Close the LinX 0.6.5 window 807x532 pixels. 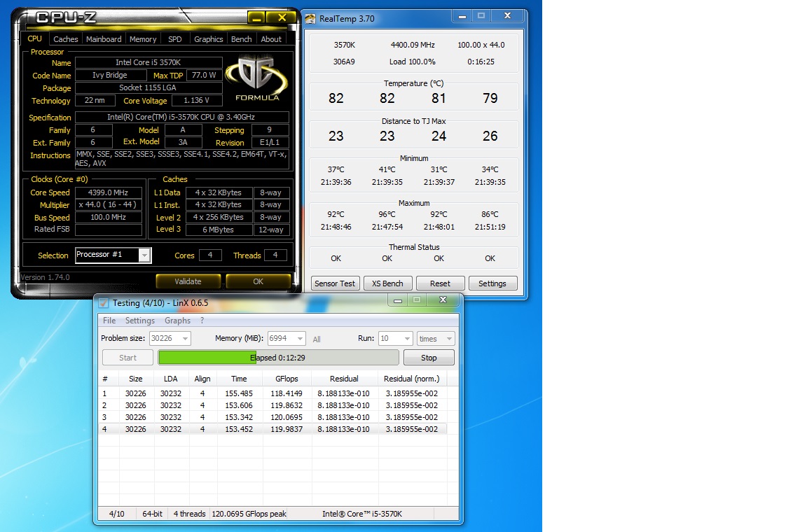(x=443, y=300)
